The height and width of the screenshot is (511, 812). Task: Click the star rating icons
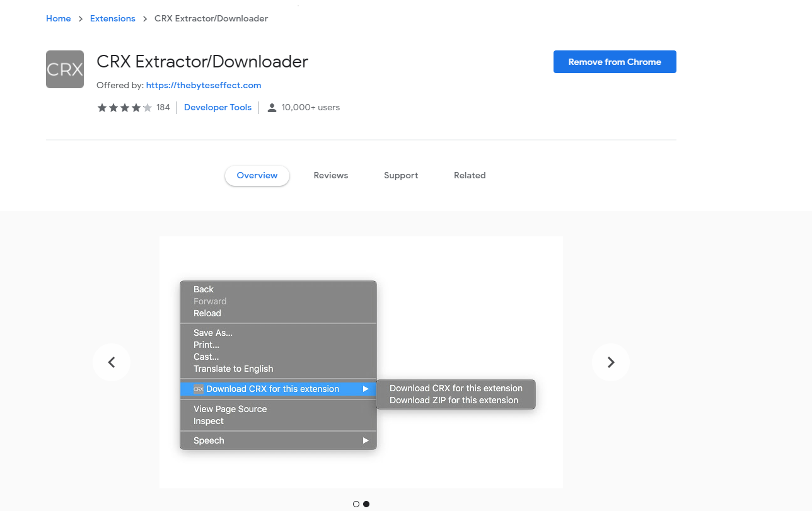(x=125, y=108)
